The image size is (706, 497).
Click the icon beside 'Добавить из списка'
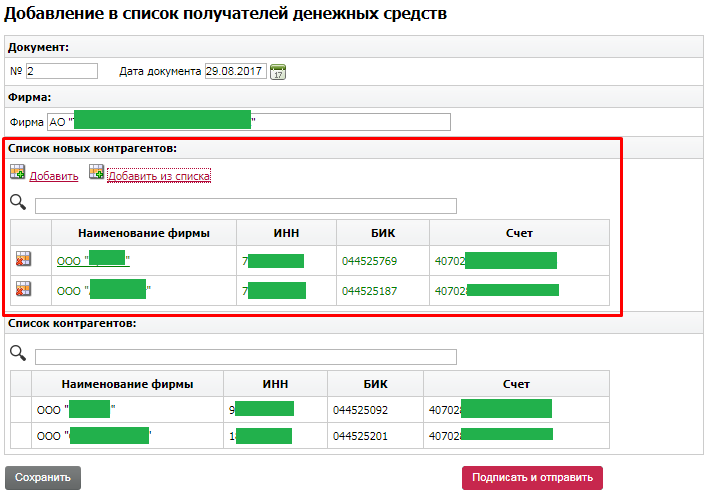[x=96, y=173]
